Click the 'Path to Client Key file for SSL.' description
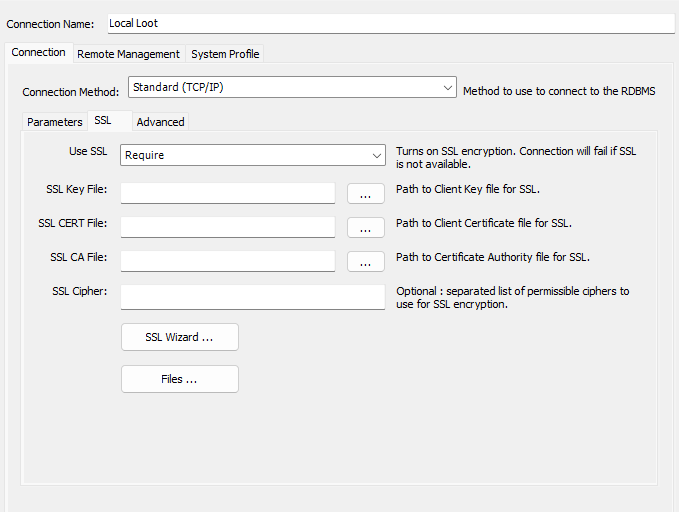 point(468,189)
